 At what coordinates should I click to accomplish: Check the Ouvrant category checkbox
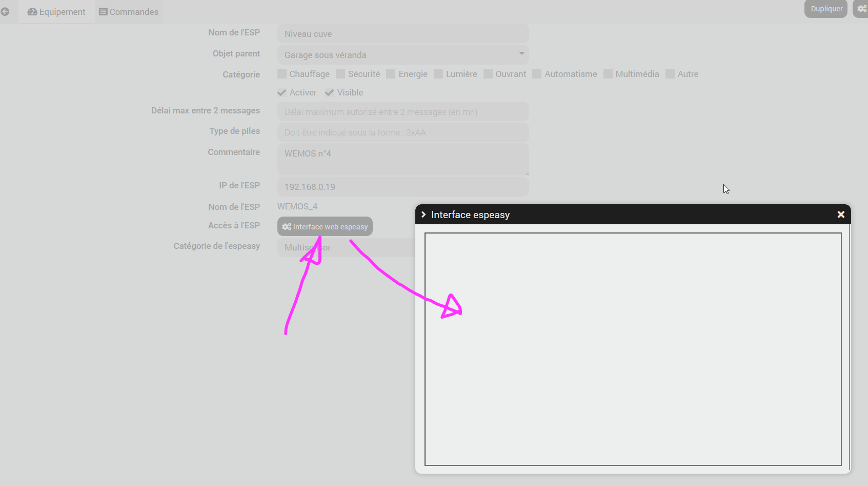(x=488, y=74)
